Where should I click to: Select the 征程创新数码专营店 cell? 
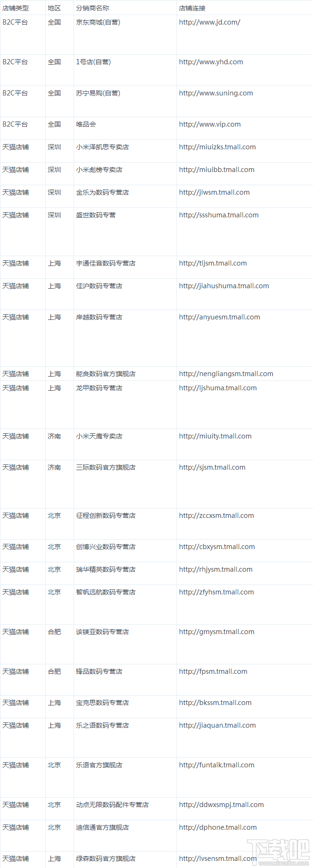click(106, 516)
